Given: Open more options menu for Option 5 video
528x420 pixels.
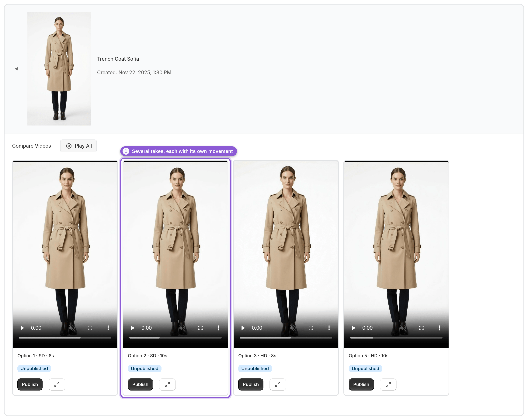Looking at the screenshot, I should click(x=439, y=328).
